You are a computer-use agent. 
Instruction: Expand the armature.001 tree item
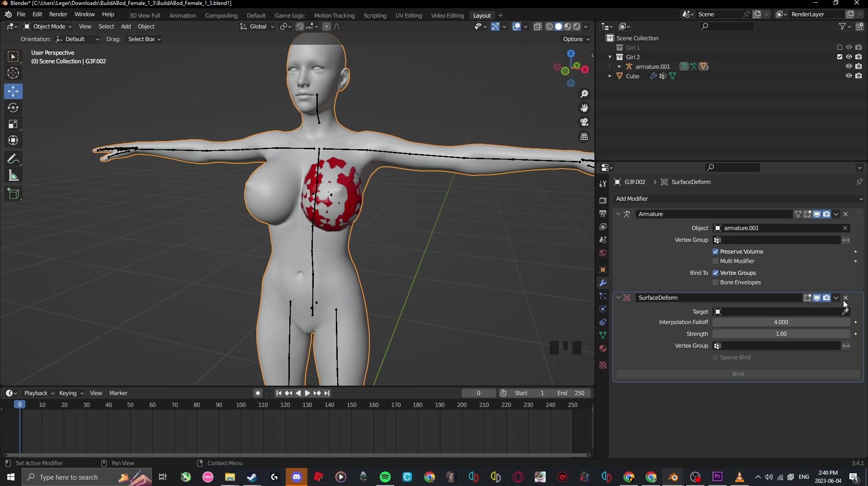(x=619, y=66)
